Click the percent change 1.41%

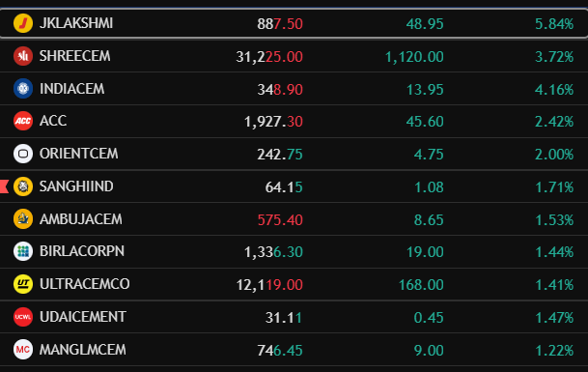pyautogui.click(x=554, y=285)
